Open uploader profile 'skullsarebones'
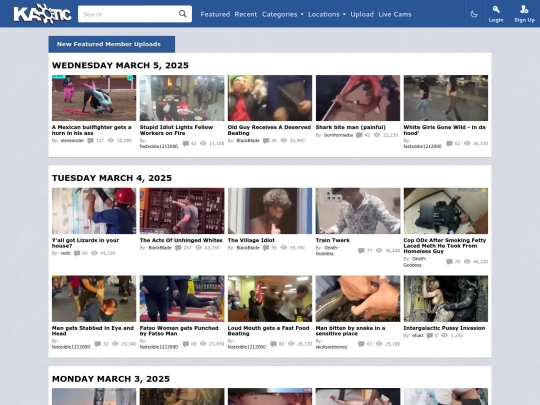 tap(331, 347)
